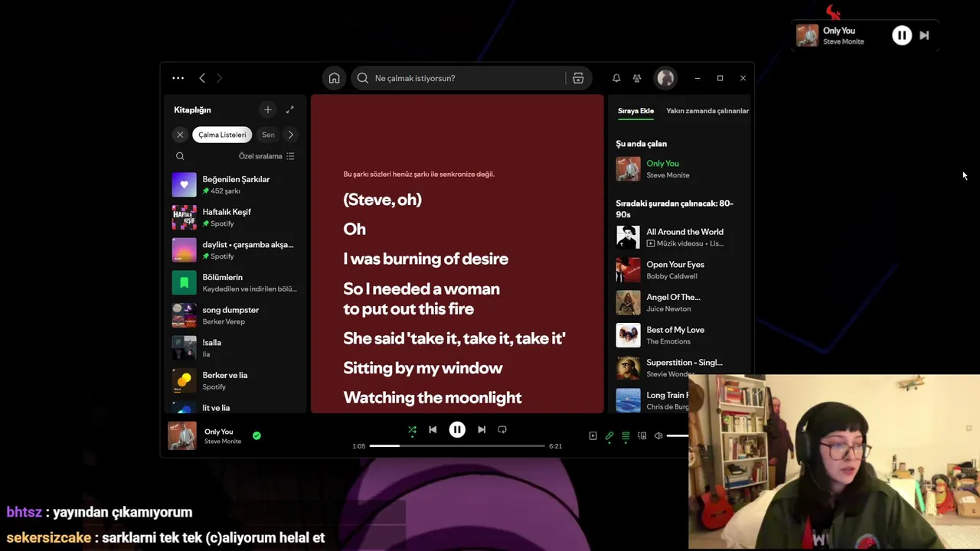980x551 pixels.
Task: Switch to the Yakın zamanda çalınanlar tab
Action: point(707,111)
